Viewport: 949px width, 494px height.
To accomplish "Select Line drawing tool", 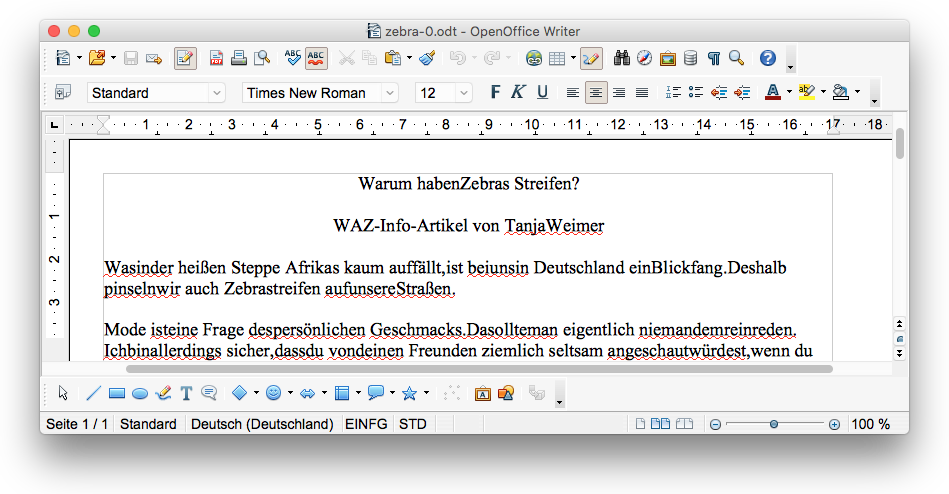I will pyautogui.click(x=93, y=394).
